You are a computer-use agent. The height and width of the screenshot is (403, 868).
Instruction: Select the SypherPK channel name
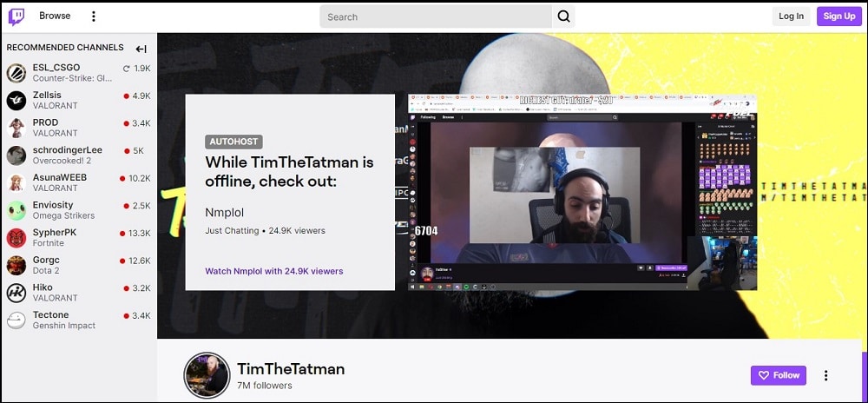[55, 233]
